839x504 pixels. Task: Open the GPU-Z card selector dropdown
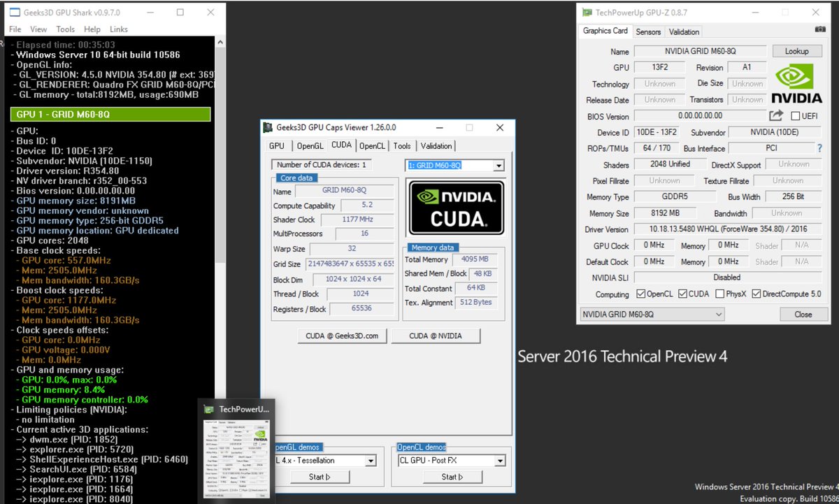(652, 315)
